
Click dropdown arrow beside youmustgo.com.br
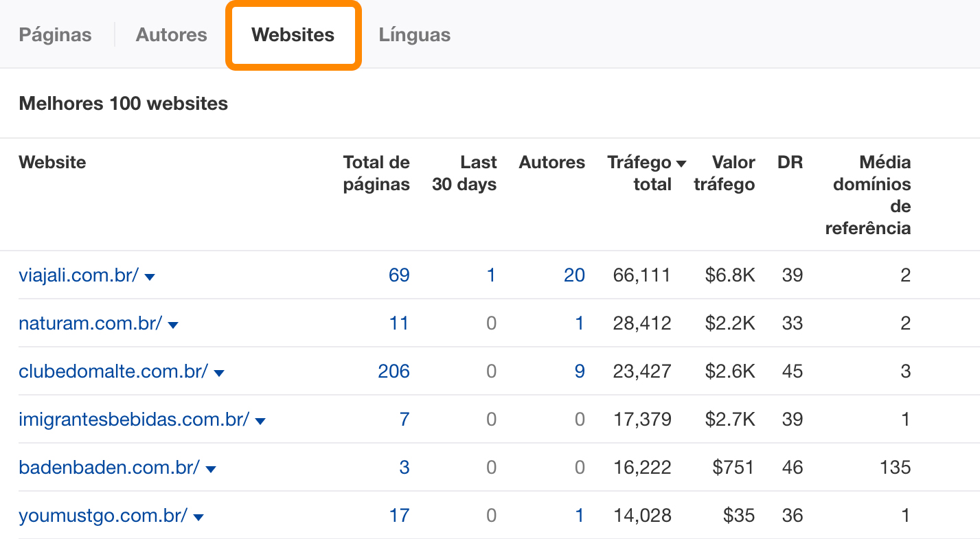[198, 517]
